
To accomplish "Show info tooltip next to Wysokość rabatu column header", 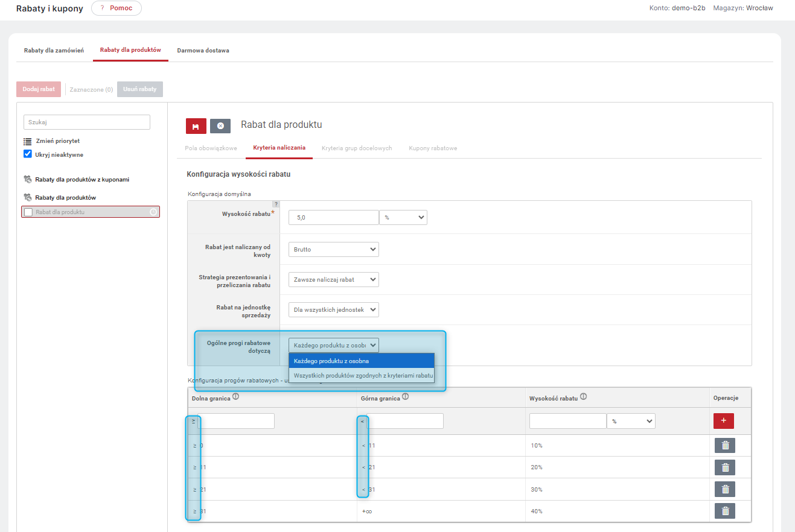I will click(x=584, y=397).
